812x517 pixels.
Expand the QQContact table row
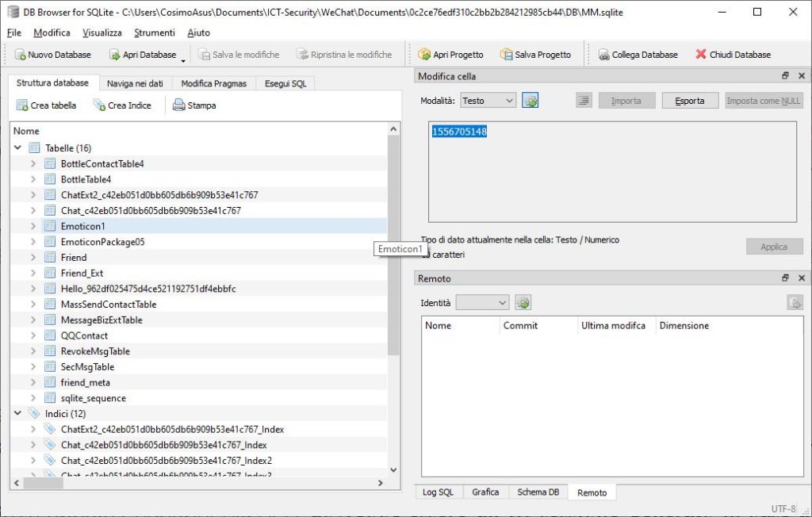point(33,335)
